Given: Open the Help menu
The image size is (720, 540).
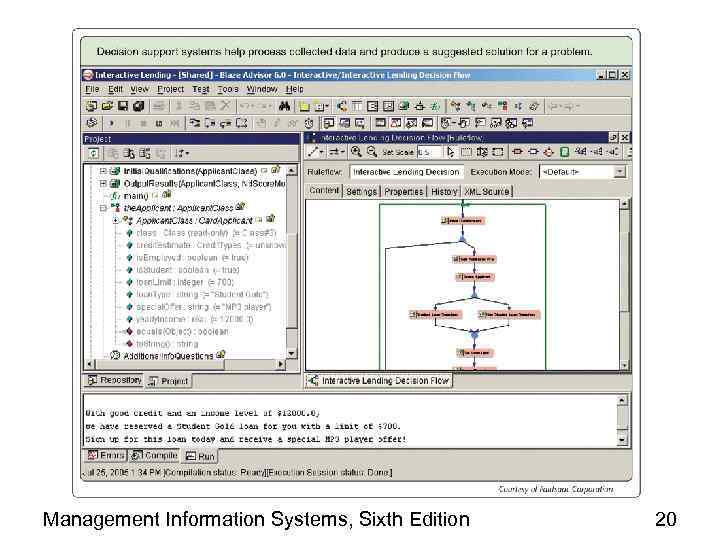Looking at the screenshot, I should click(x=294, y=89).
